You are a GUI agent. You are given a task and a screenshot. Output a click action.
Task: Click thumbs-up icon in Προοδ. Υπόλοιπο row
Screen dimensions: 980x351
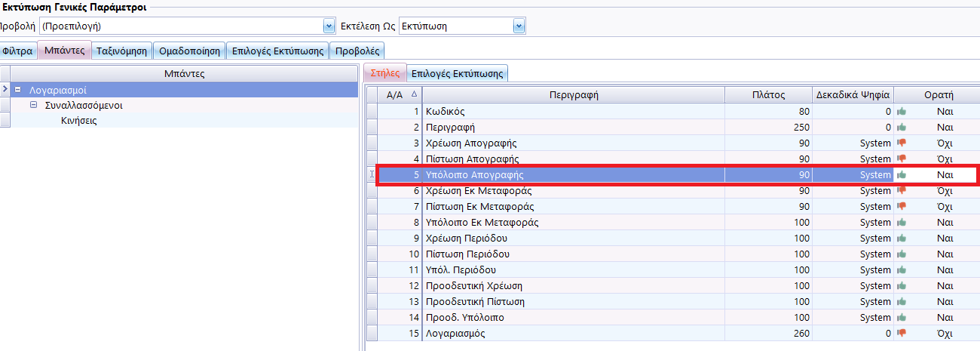click(902, 318)
